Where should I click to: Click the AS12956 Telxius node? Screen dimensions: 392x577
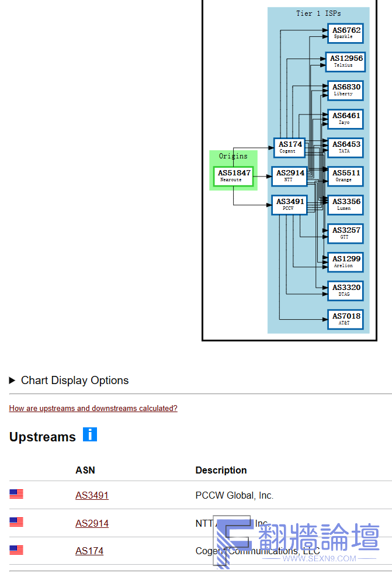[346, 61]
